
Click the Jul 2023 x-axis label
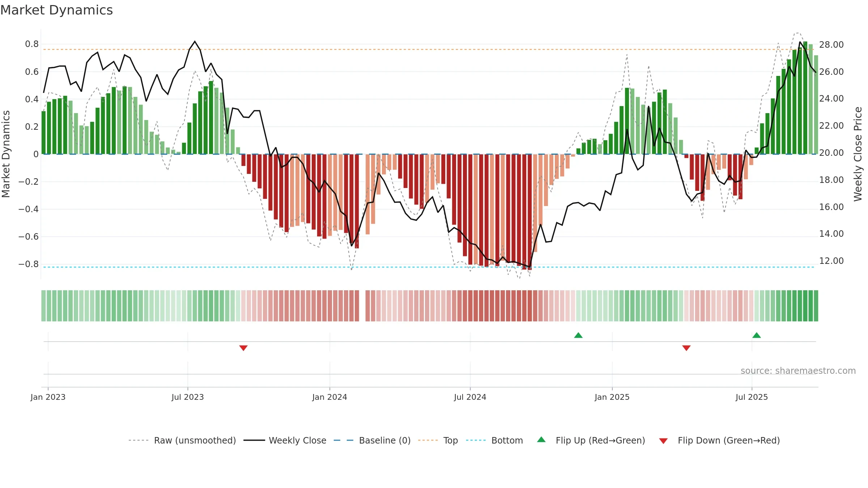coord(188,397)
